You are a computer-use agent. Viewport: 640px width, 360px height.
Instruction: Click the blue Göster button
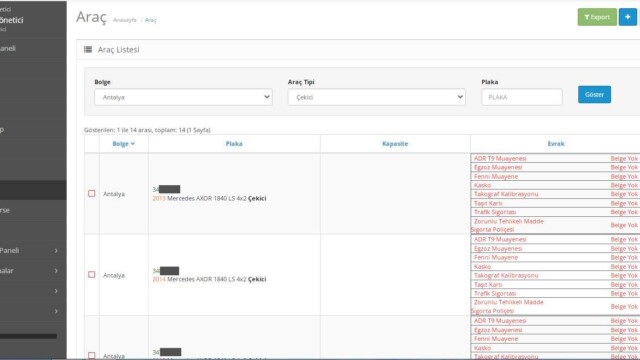(x=594, y=94)
